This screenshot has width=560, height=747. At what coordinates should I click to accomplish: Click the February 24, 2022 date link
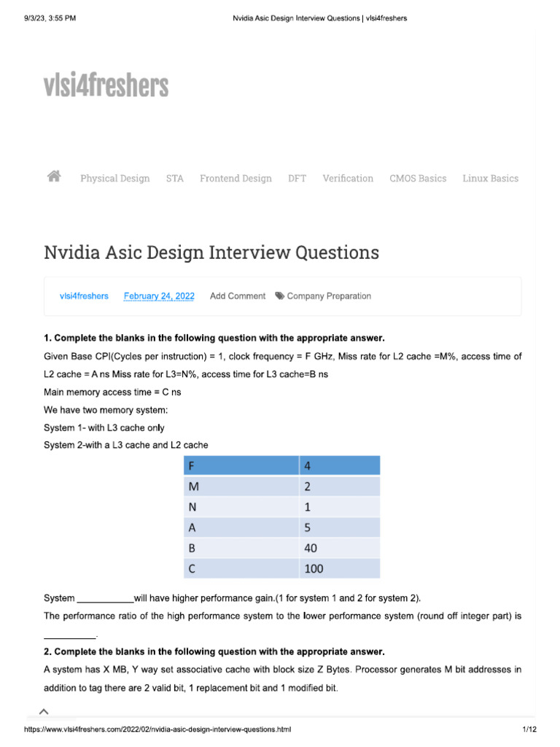tap(159, 296)
